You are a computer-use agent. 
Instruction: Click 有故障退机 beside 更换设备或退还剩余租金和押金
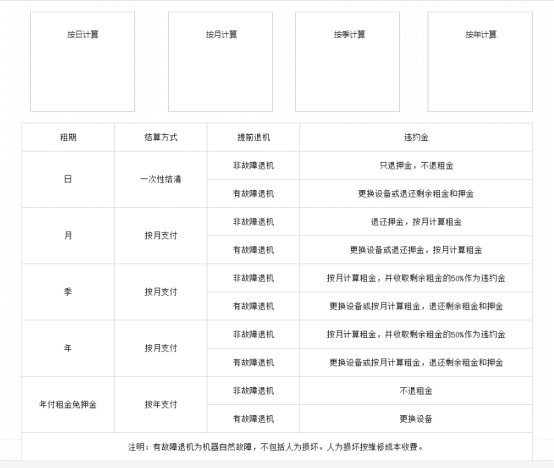[253, 194]
